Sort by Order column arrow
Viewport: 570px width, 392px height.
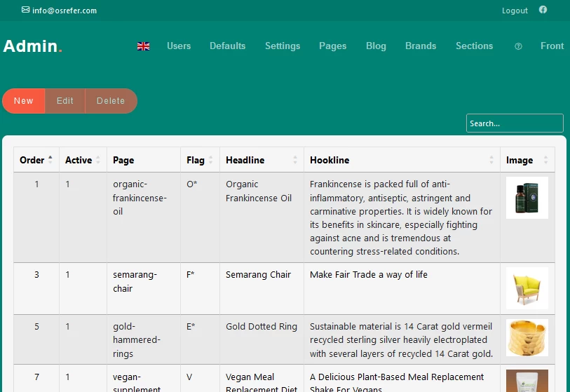tap(50, 160)
